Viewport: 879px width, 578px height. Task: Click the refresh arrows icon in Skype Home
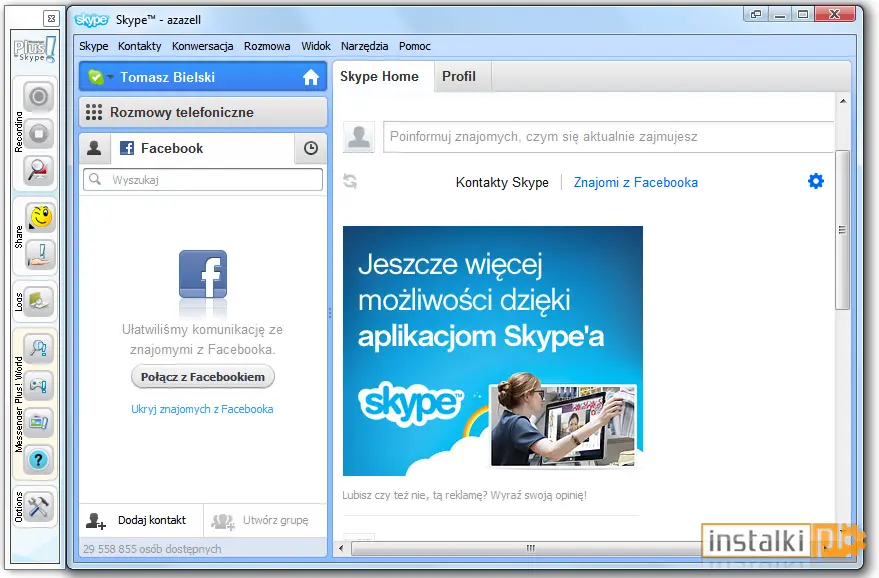coord(350,181)
